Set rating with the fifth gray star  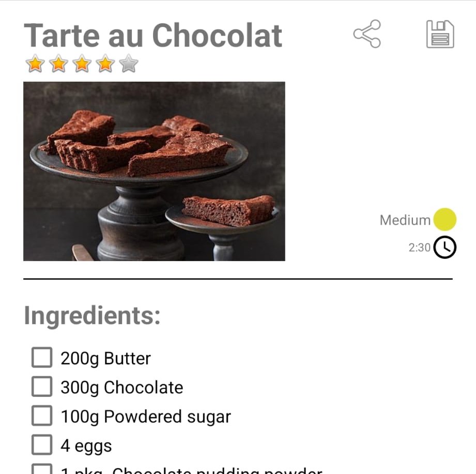(x=129, y=64)
